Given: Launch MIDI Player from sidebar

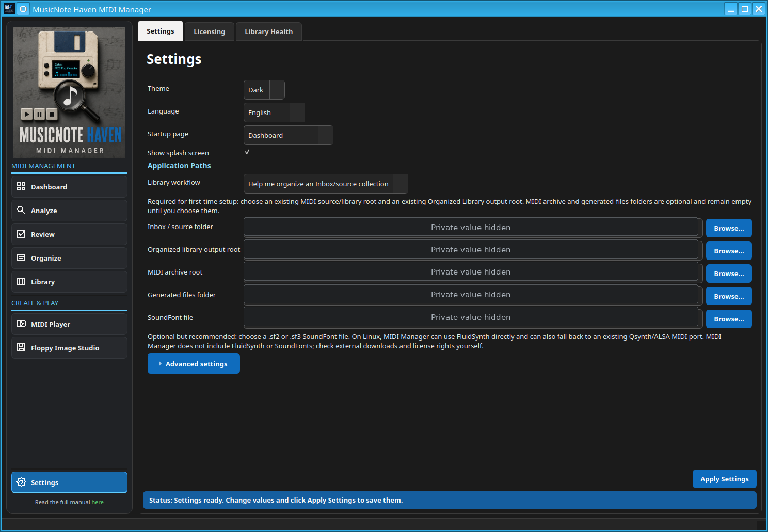Looking at the screenshot, I should click(69, 324).
